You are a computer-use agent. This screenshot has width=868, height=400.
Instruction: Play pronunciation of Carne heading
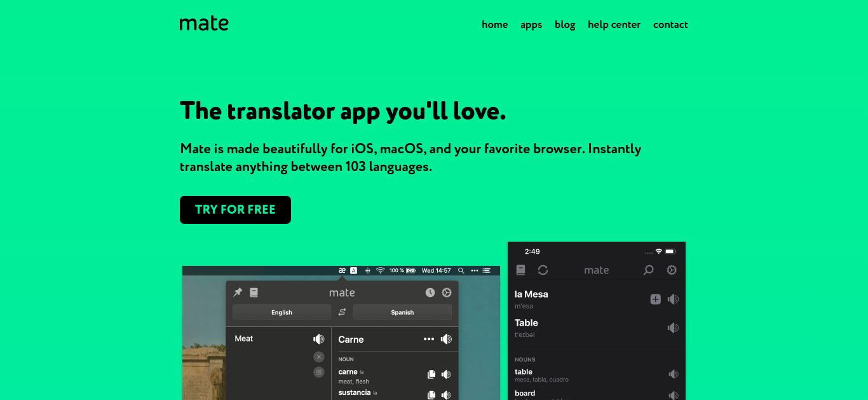pos(446,339)
